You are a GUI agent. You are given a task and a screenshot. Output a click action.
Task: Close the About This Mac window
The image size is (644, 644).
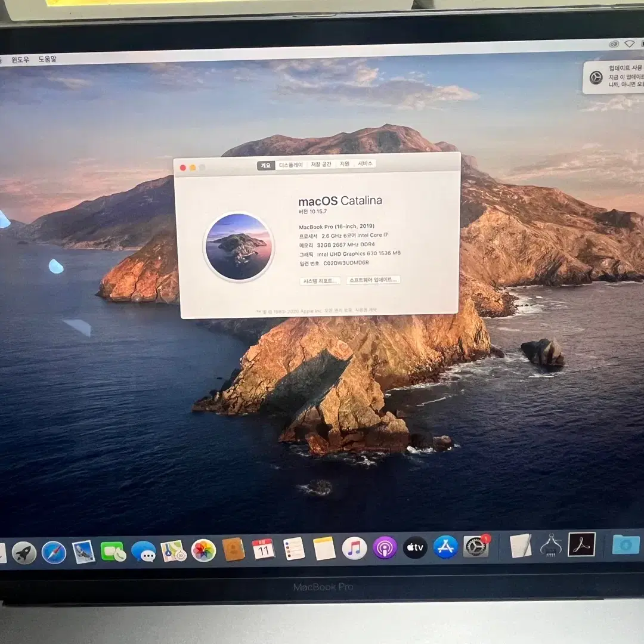(183, 168)
